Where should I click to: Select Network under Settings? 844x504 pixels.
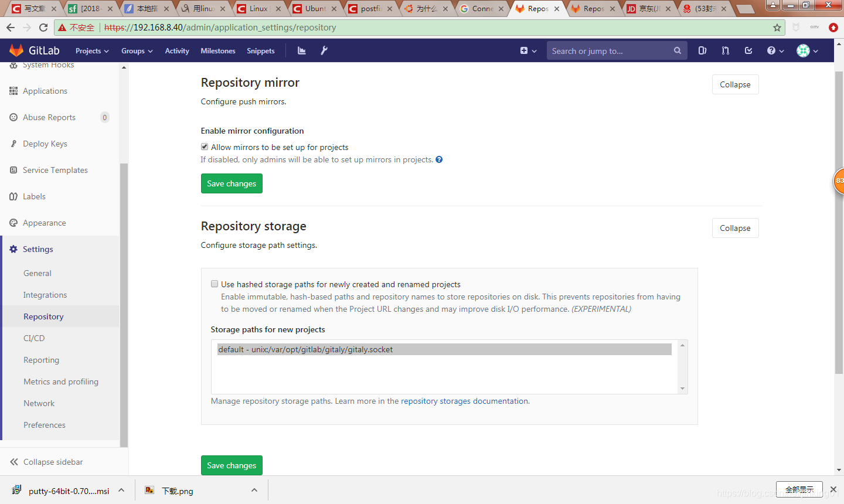pos(39,403)
